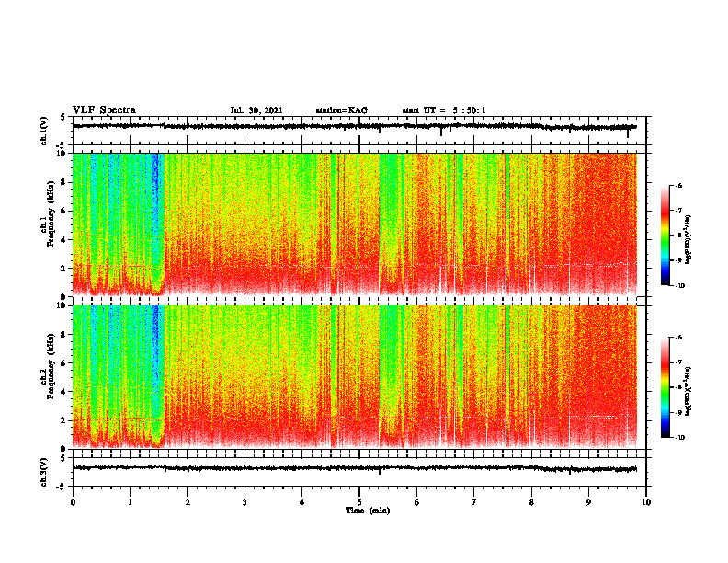
Task: Click the "VLF Spectra" plot title
Action: point(104,110)
